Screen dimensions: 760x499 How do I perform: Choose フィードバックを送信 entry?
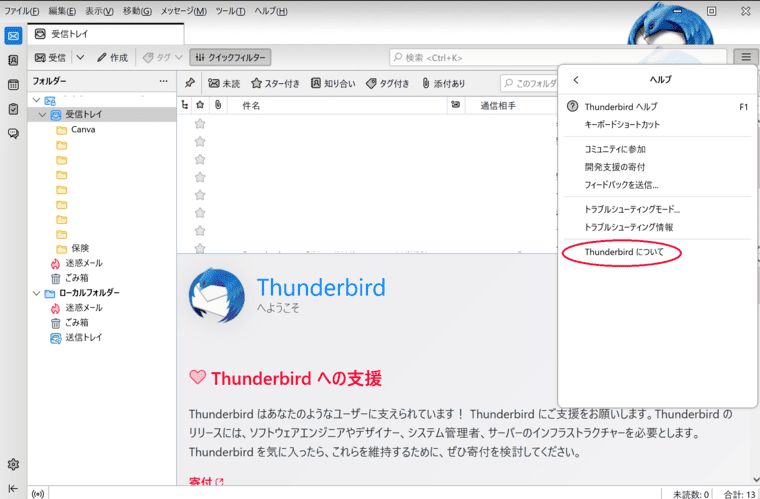click(x=658, y=185)
